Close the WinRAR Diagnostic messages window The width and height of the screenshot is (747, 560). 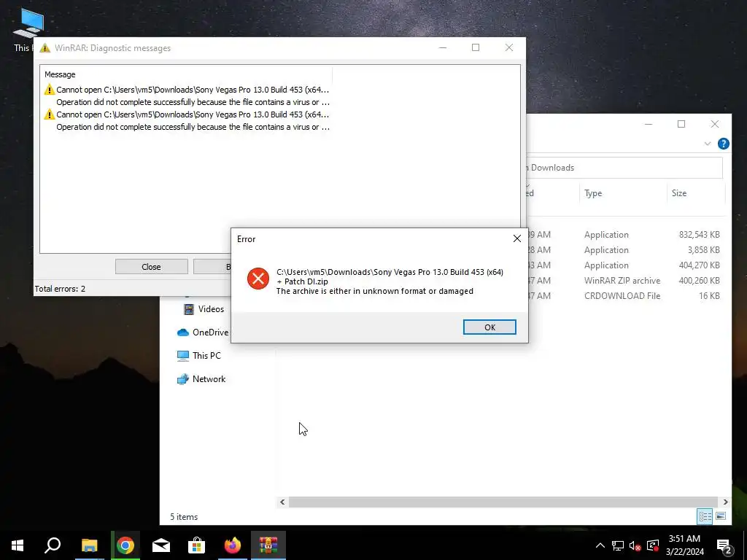coord(508,47)
